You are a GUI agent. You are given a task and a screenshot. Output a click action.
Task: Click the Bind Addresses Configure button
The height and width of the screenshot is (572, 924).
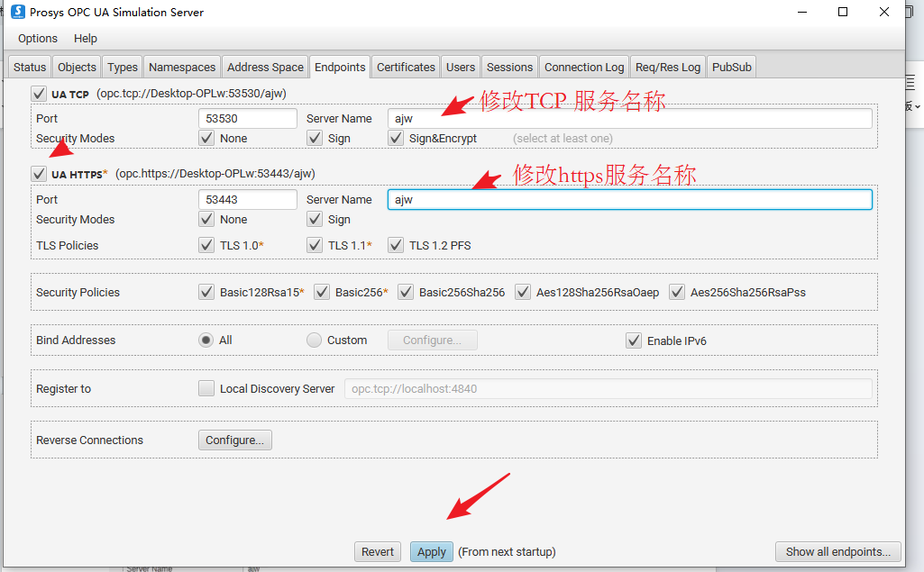pos(433,340)
